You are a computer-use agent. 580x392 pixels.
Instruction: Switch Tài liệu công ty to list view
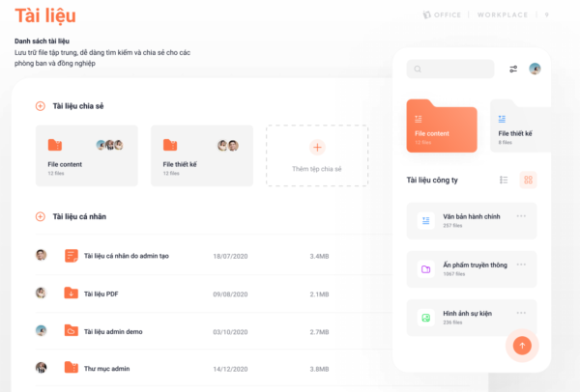pos(504,180)
